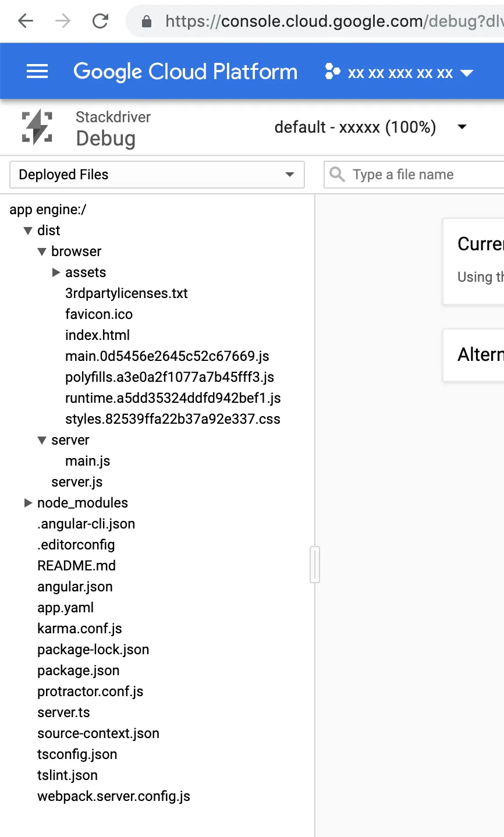This screenshot has height=837, width=504.
Task: Click the project hexagon icon
Action: (332, 72)
